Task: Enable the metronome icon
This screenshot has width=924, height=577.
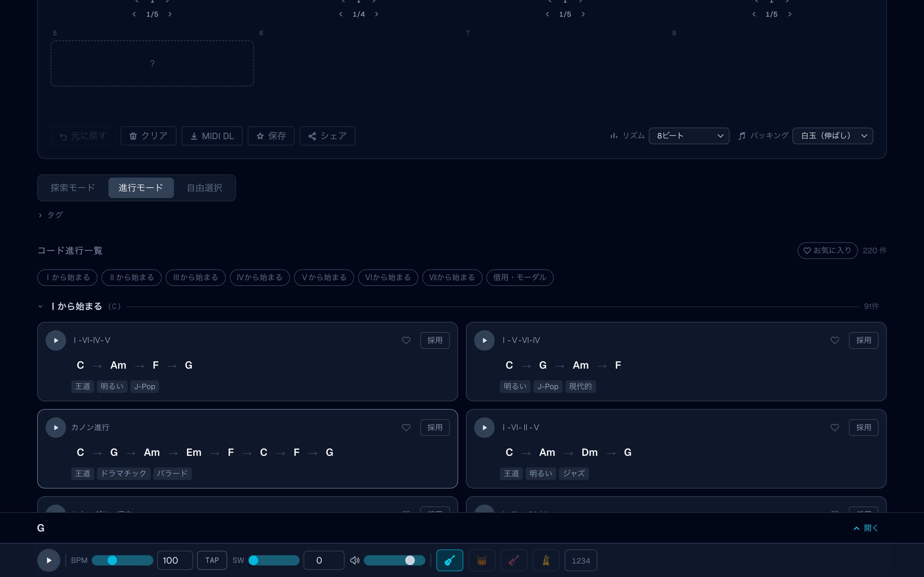Action: tap(546, 560)
